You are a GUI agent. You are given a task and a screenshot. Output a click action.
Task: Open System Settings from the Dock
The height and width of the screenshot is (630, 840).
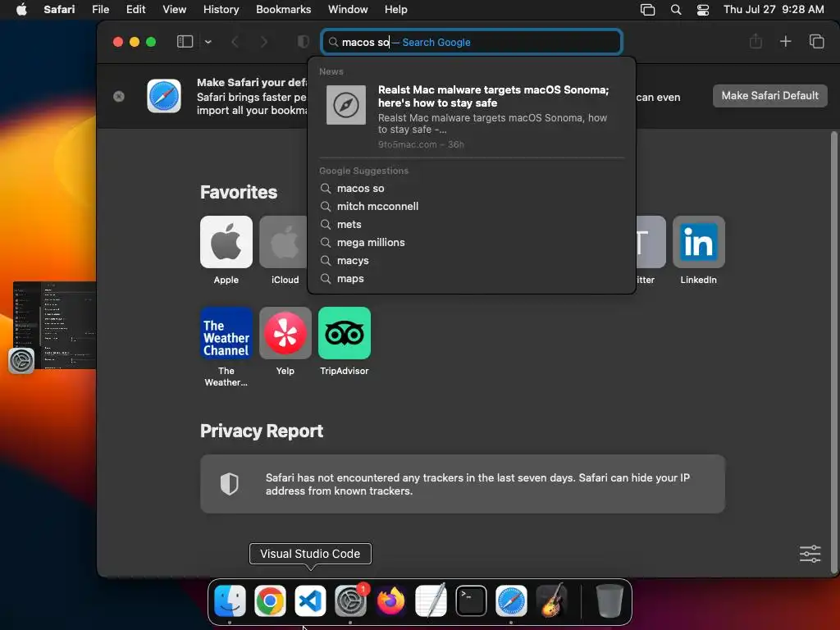pyautogui.click(x=350, y=600)
